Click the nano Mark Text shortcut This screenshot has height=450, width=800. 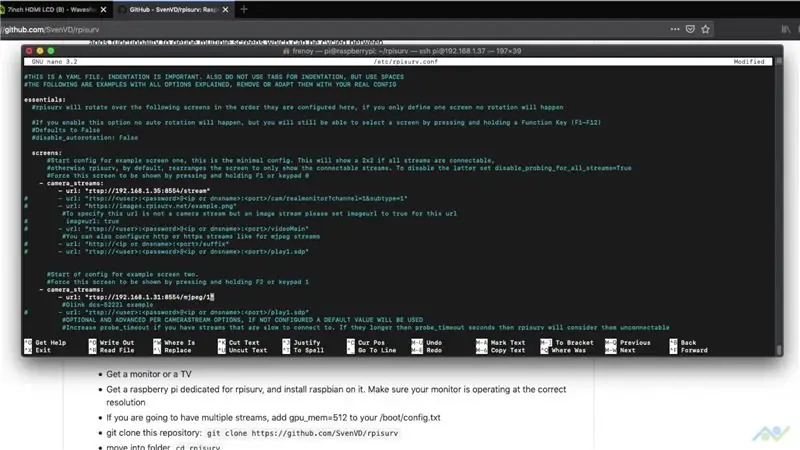(502, 342)
